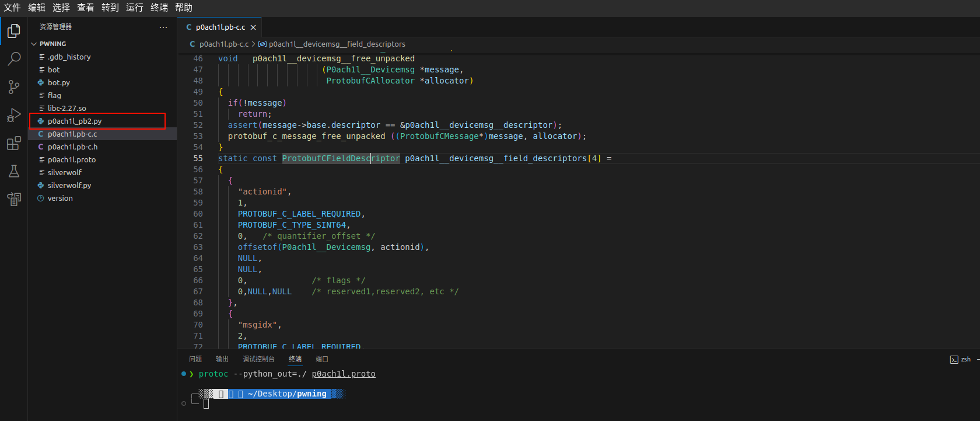Open the Extensions view icon
This screenshot has width=980, height=421.
(x=14, y=143)
